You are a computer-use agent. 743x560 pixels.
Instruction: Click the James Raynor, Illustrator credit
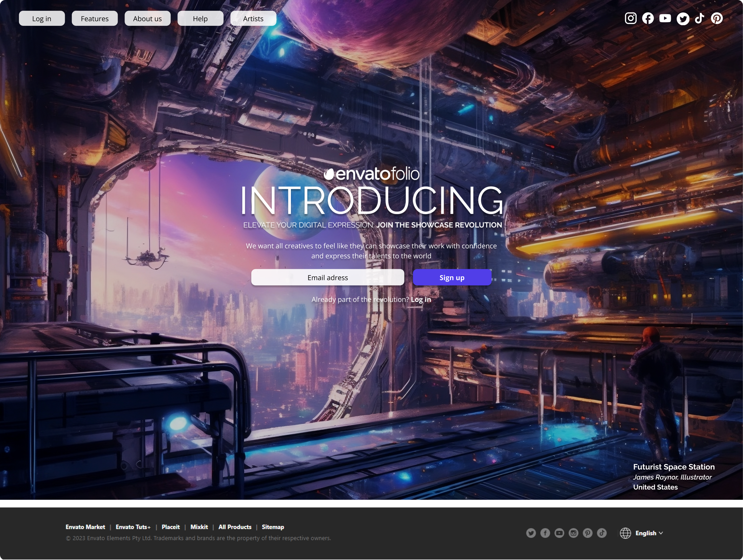coord(672,477)
